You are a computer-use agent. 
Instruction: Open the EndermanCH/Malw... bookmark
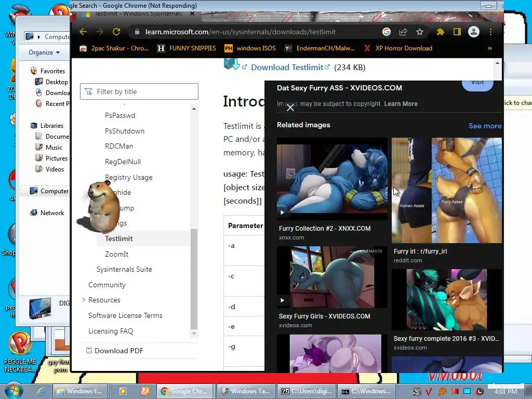320,48
